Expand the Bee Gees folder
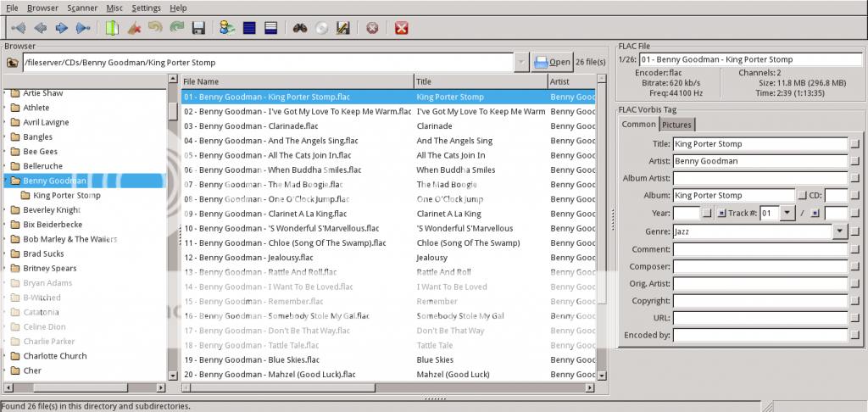The image size is (868, 412). pos(5,151)
